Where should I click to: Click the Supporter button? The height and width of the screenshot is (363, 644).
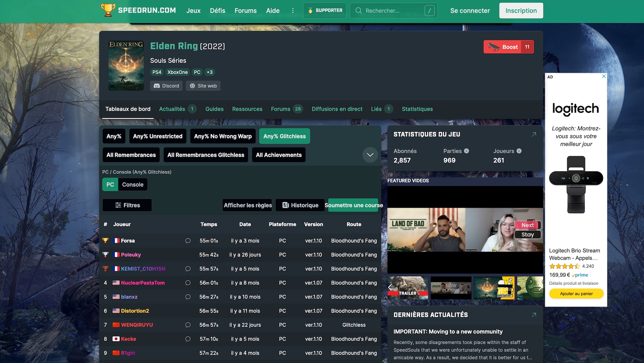(x=325, y=10)
